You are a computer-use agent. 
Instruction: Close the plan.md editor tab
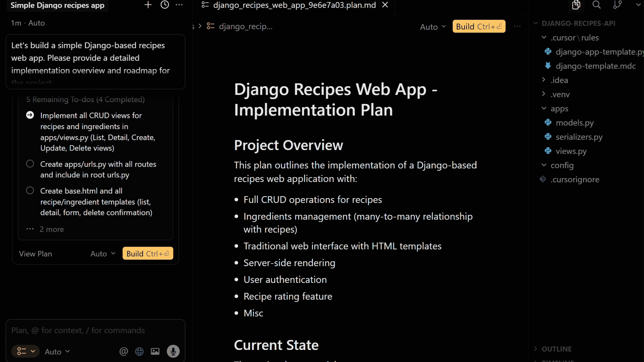[385, 5]
